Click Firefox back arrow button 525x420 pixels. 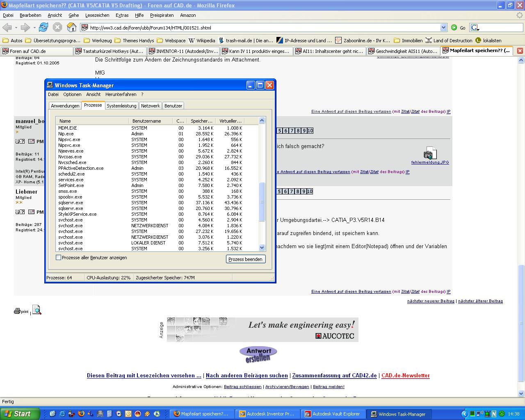[7, 27]
